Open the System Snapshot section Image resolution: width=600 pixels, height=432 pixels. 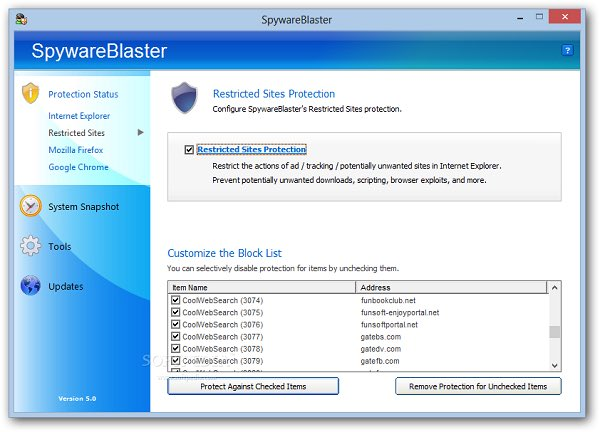83,207
